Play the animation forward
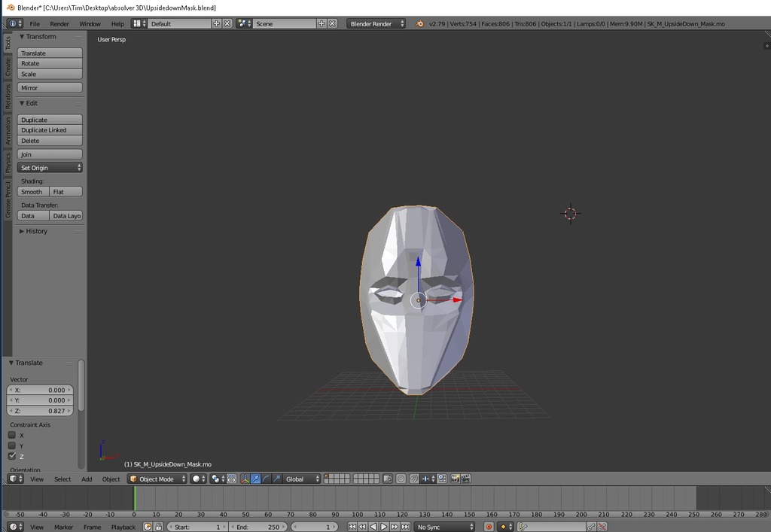The image size is (771, 532). tap(383, 527)
